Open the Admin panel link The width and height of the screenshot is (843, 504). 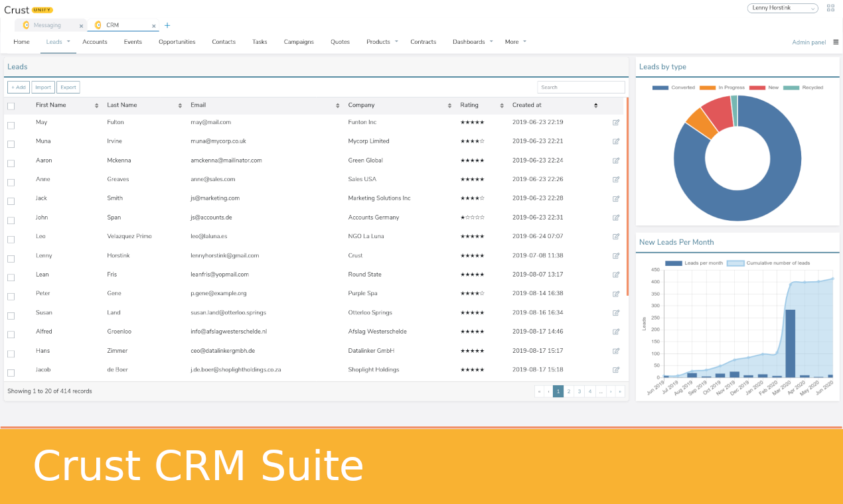808,42
